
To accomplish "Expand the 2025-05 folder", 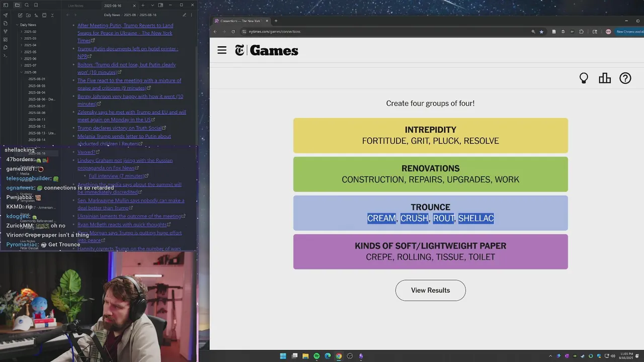I will pyautogui.click(x=30, y=52).
